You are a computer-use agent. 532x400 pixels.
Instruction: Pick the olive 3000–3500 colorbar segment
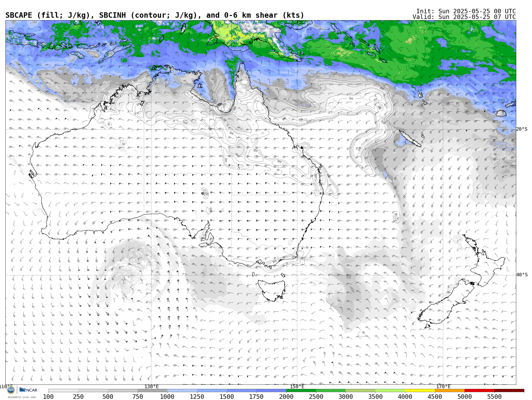pos(361,391)
